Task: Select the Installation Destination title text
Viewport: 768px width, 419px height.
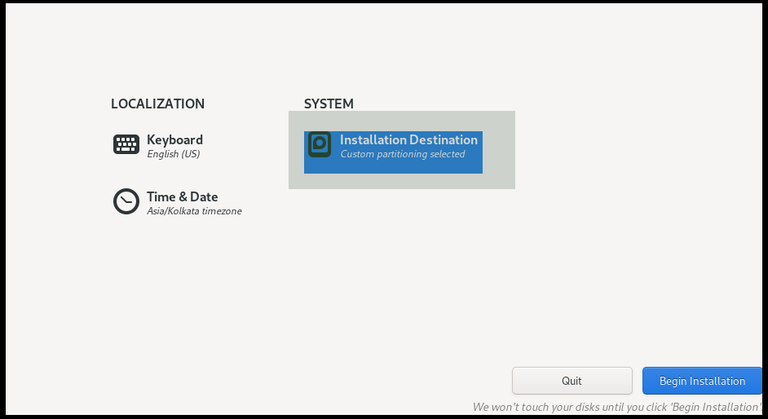Action: pyautogui.click(x=408, y=140)
